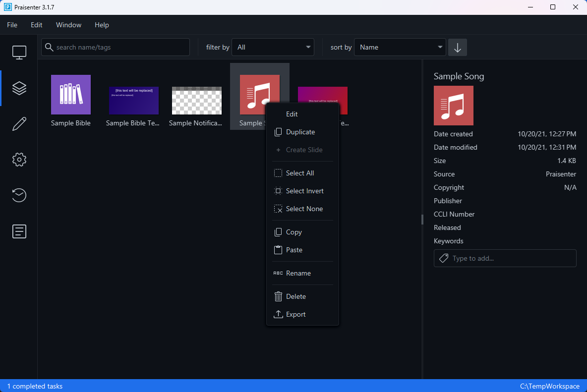Click the keywords Type to add field
The image size is (587, 392).
[x=511, y=259]
